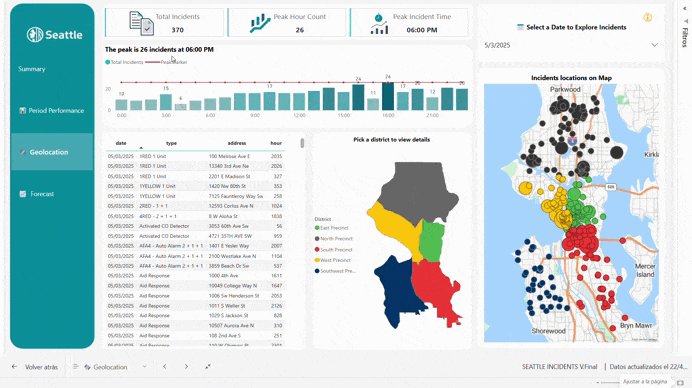Click the Seattle logo icon
The width and height of the screenshot is (692, 388).
tap(35, 34)
